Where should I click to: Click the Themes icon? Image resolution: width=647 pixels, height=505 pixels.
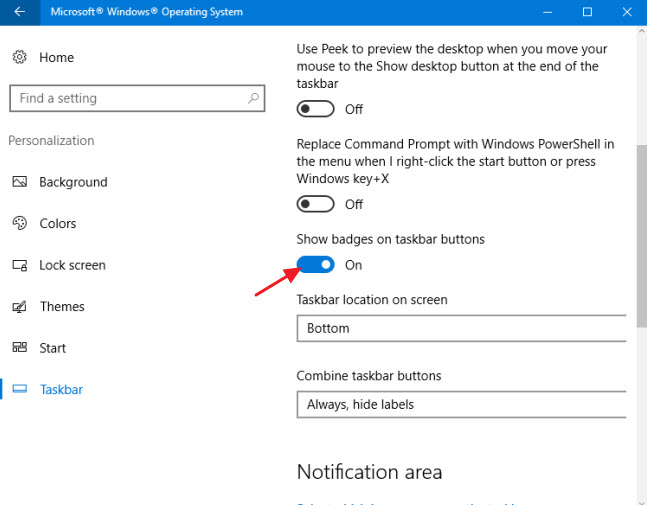click(19, 307)
